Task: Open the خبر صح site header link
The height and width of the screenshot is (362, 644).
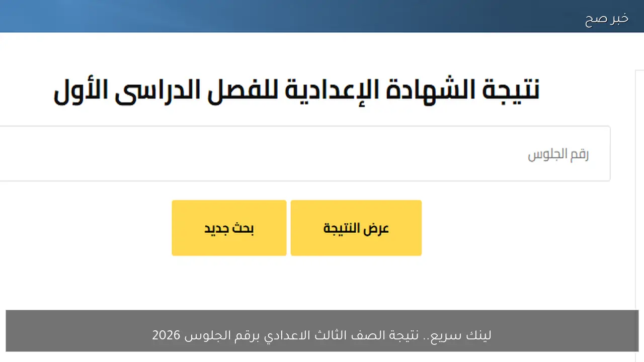Action: pyautogui.click(x=607, y=17)
